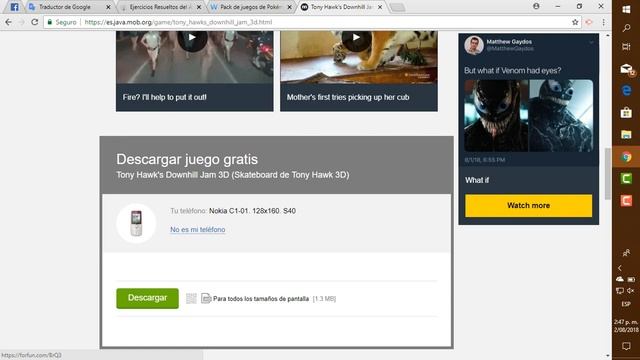Click the file icon before 'Para todos los tamaños'
This screenshot has width=640, height=360.
point(206,299)
